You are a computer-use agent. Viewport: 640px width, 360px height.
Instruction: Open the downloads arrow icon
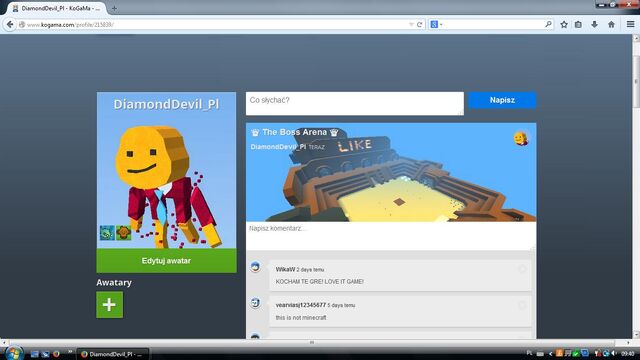[x=594, y=24]
